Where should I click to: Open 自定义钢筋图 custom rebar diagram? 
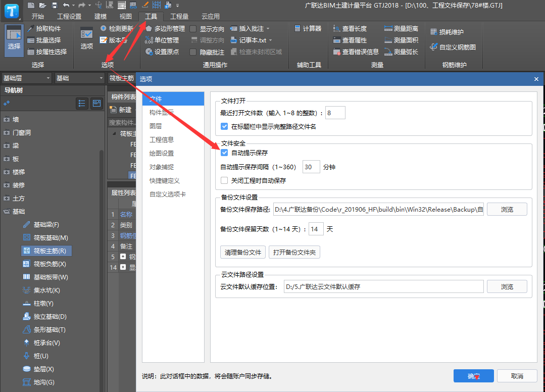pos(453,47)
